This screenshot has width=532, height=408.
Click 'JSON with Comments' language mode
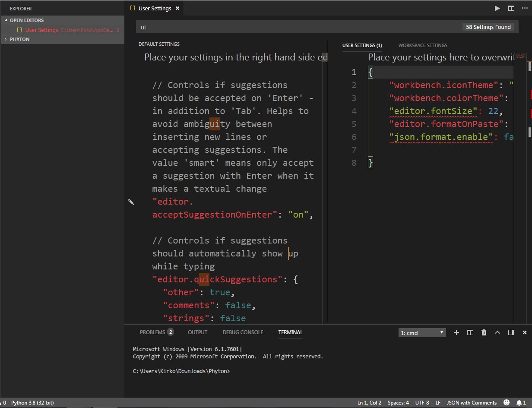coord(472,402)
